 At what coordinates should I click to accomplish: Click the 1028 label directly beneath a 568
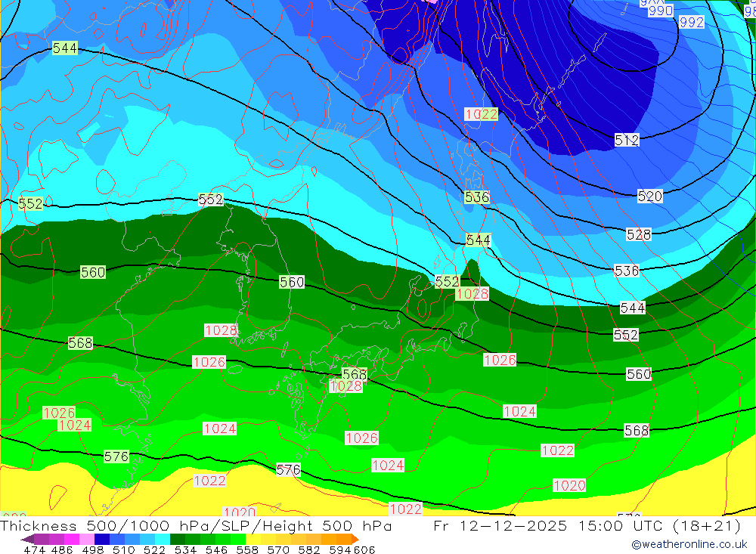pos(345,386)
